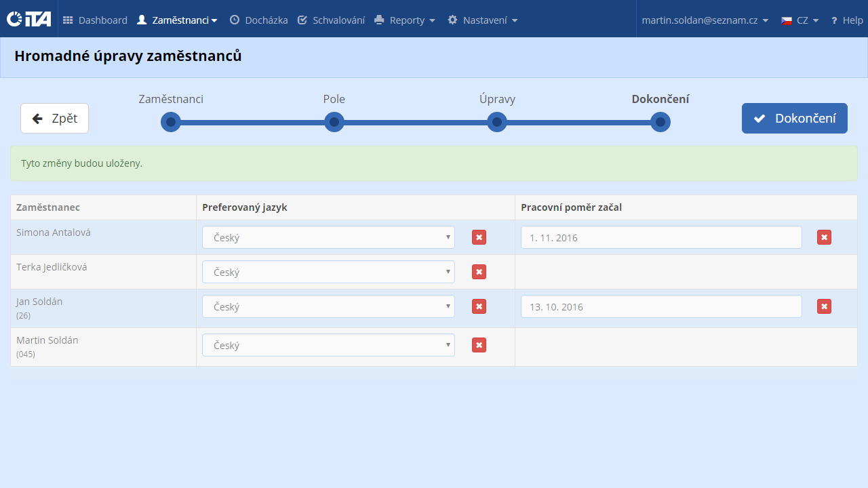Expand Terka Jedličková's language select box
This screenshot has width=868, height=488.
pyautogui.click(x=328, y=272)
